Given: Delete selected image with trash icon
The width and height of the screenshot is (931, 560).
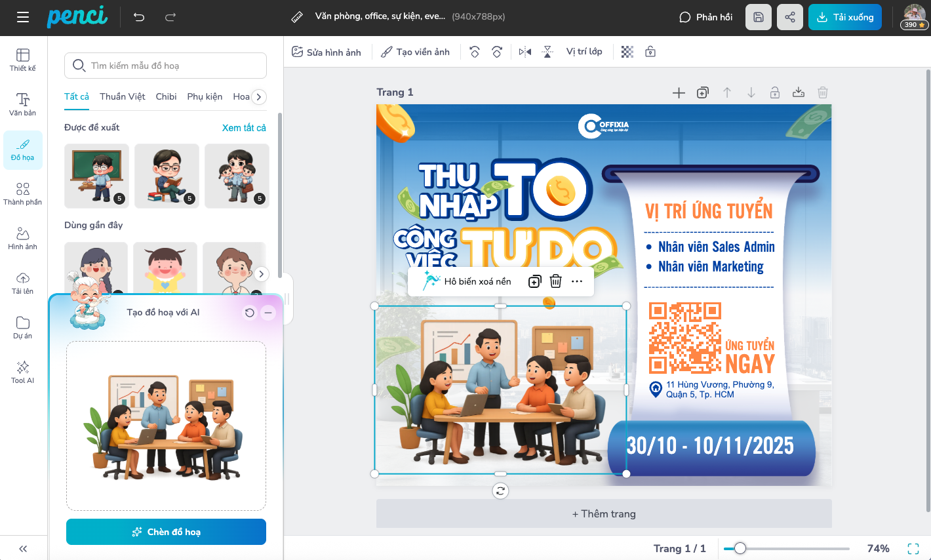Looking at the screenshot, I should (555, 281).
